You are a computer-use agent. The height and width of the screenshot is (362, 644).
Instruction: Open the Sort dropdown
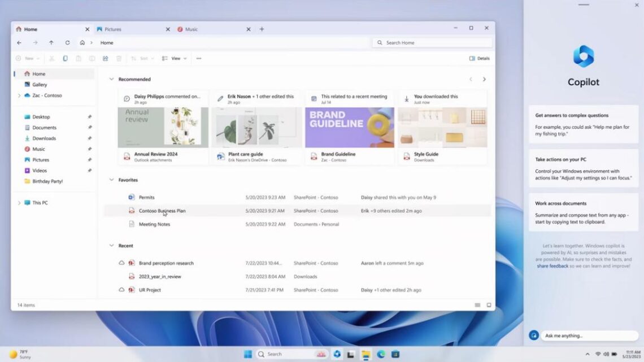tap(142, 58)
